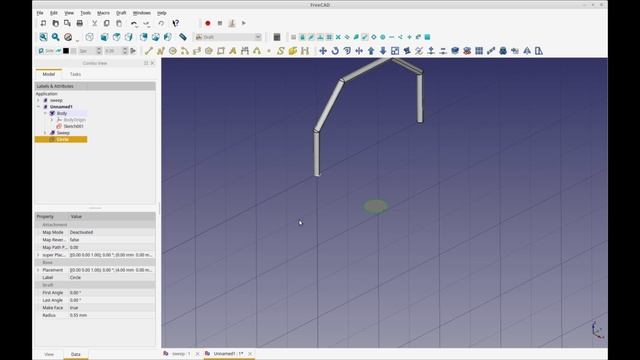Image resolution: width=640 pixels, height=360 pixels.
Task: Click the Measure distance ruler icon
Action: click(183, 37)
